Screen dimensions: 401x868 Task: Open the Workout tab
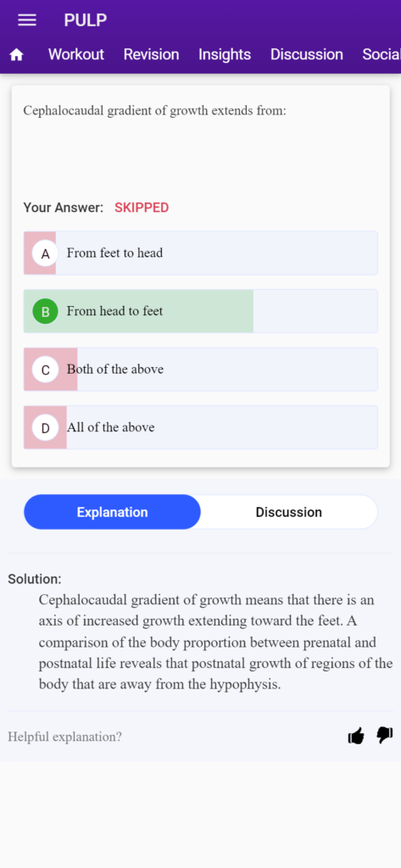click(76, 54)
